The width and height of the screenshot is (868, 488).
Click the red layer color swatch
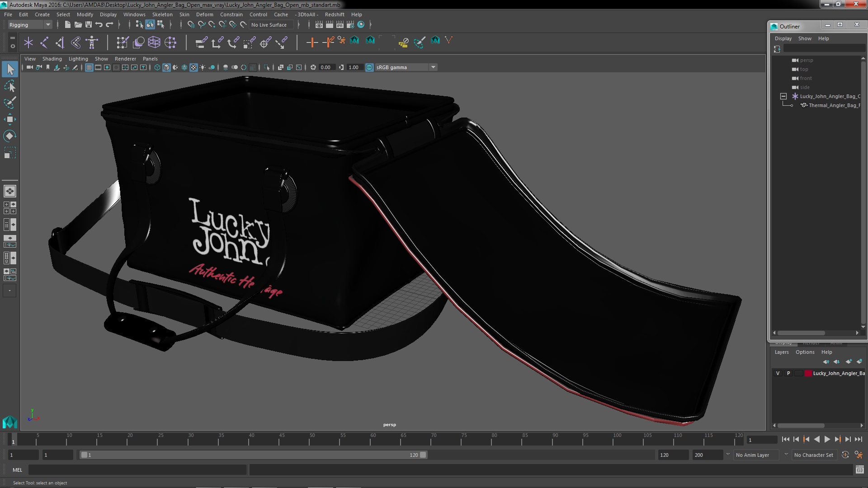pos(808,373)
